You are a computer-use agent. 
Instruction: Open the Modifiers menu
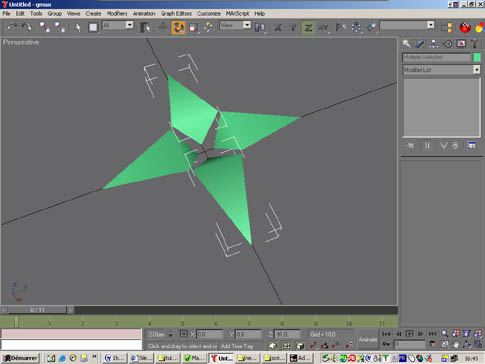[x=117, y=13]
